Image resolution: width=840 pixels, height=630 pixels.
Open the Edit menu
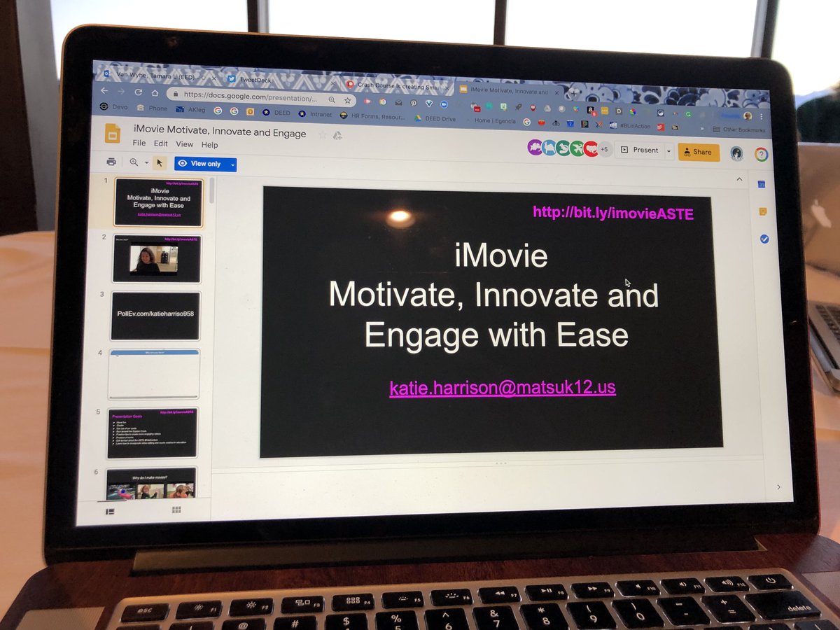161,143
